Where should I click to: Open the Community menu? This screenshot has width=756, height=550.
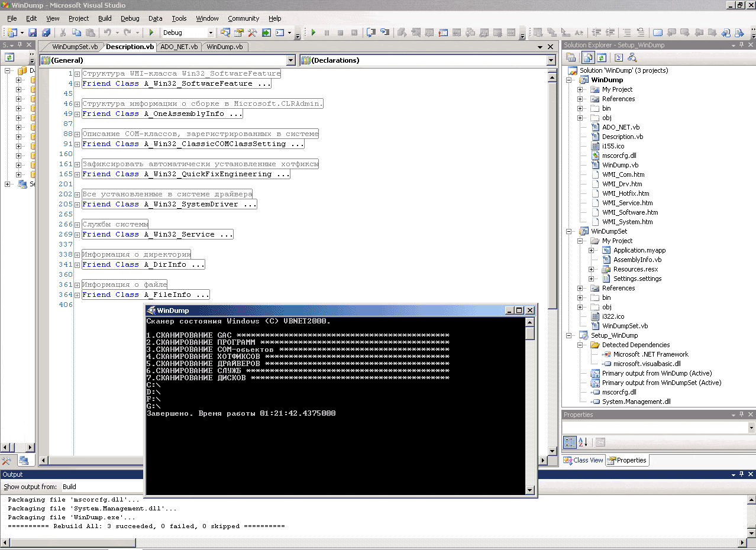[x=244, y=18]
